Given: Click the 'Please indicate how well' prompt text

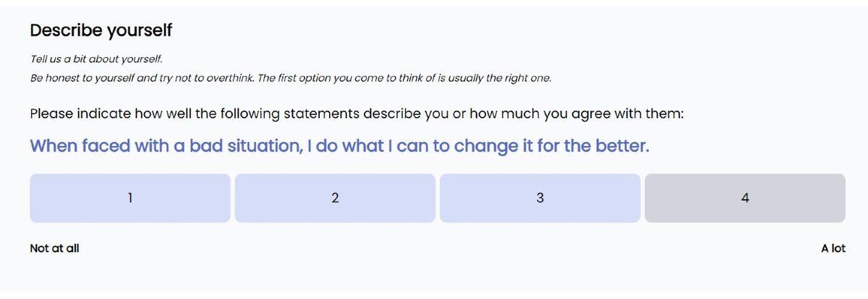Looking at the screenshot, I should [356, 114].
